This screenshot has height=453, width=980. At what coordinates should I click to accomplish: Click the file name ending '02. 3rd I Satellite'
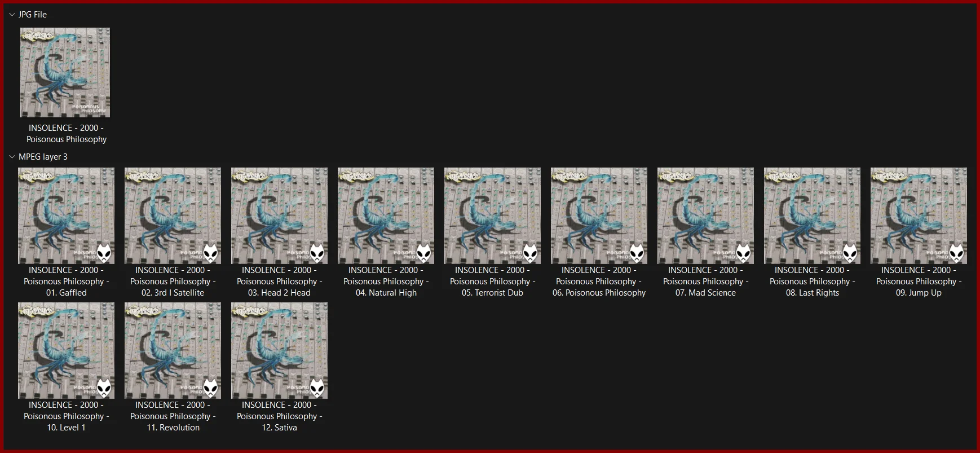coord(173,282)
